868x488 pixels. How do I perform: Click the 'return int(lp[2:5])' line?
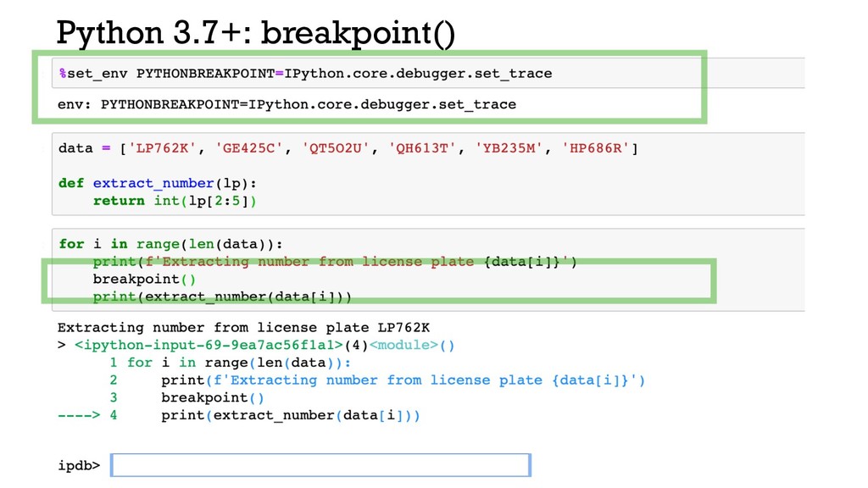175,201
